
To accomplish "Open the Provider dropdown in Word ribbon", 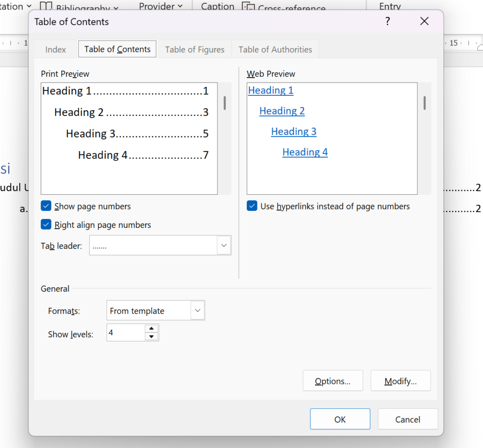I will (160, 6).
